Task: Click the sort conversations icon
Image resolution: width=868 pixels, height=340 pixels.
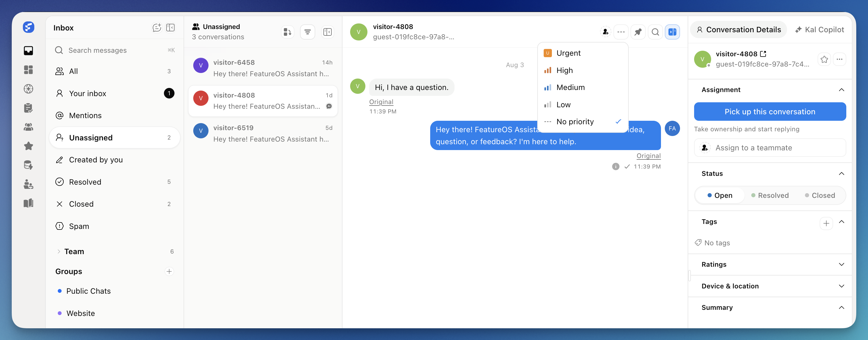Action: (287, 32)
